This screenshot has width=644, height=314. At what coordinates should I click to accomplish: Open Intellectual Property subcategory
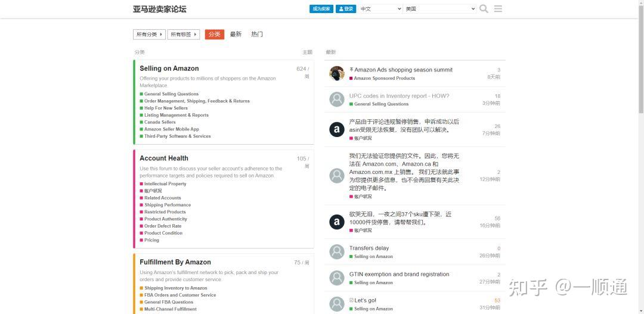pyautogui.click(x=165, y=184)
